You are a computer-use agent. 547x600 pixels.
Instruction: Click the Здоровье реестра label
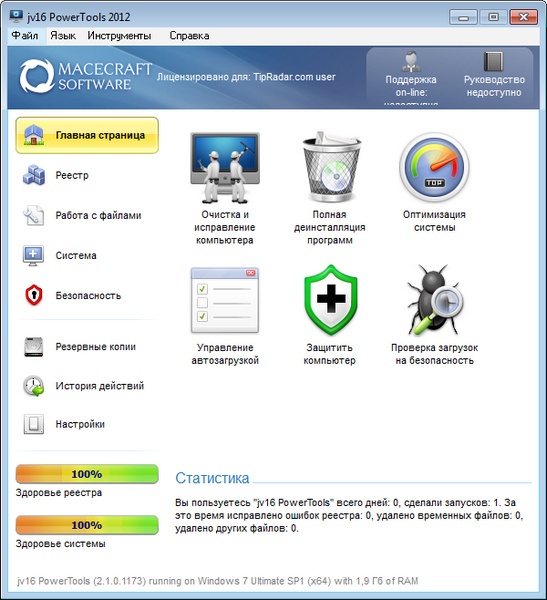click(59, 492)
